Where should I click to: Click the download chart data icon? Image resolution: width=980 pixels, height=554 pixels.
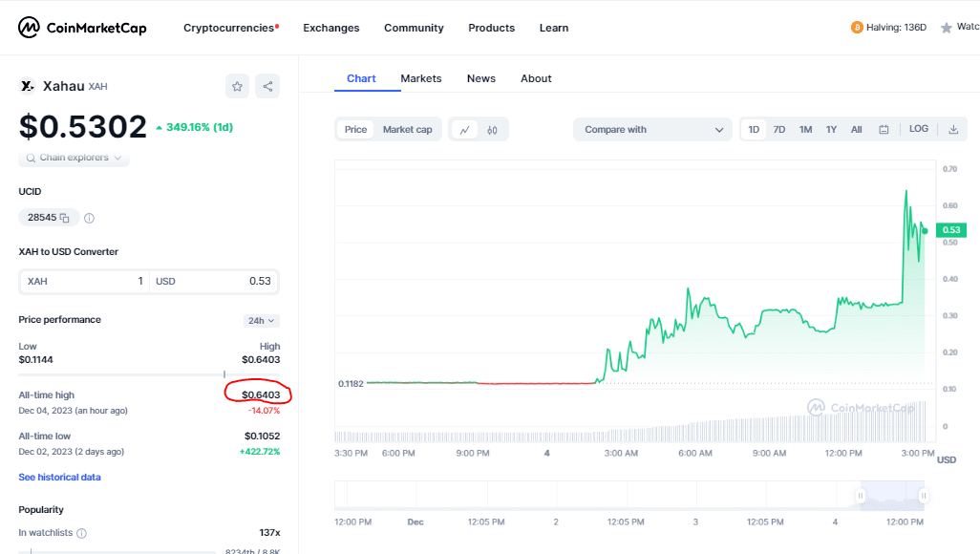(x=952, y=130)
